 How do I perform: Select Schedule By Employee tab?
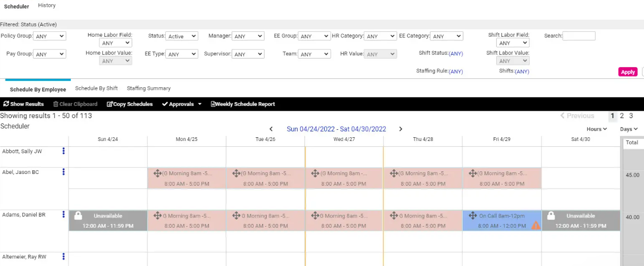pyautogui.click(x=38, y=89)
